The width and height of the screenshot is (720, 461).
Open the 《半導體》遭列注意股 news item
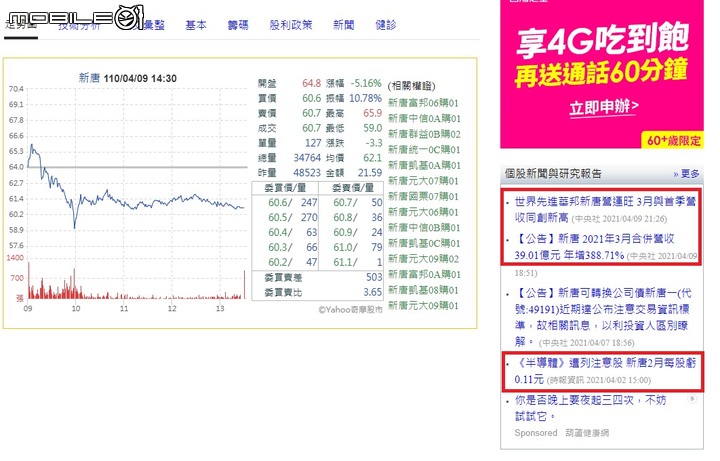coord(605,371)
